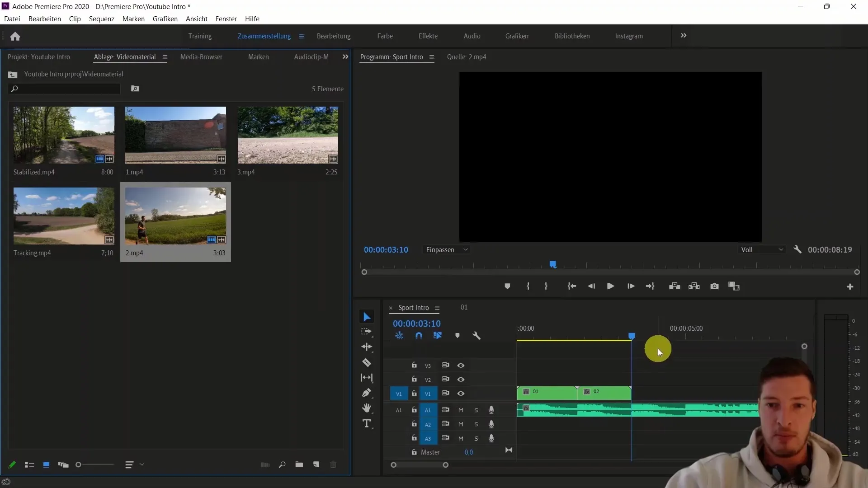Open the Einpassen zoom dropdown
The height and width of the screenshot is (488, 868).
point(447,250)
